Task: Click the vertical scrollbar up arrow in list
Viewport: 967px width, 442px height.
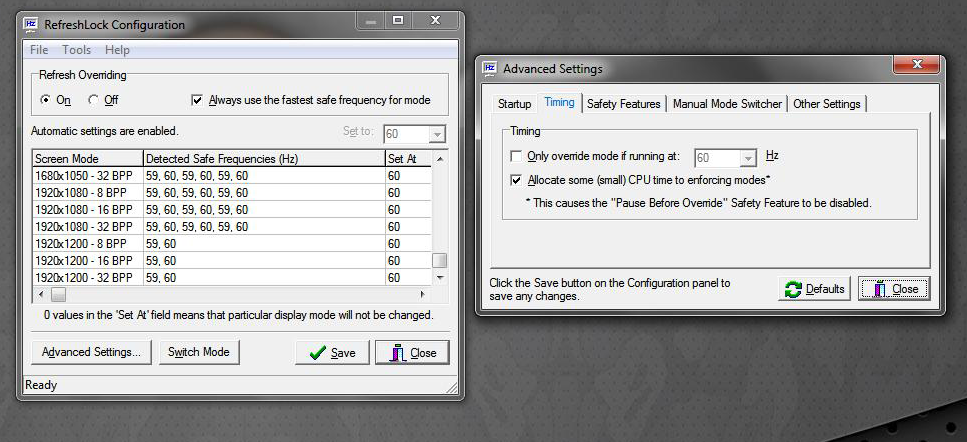Action: [x=440, y=159]
